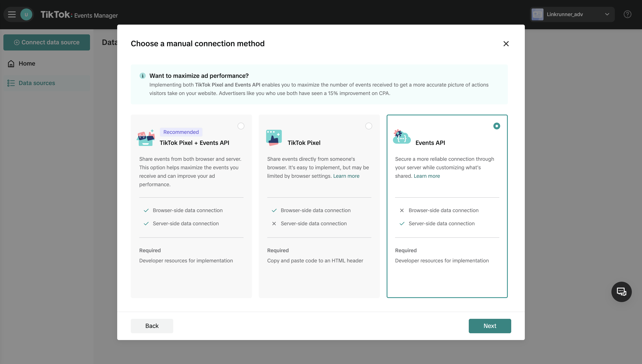Click the Next button
642x364 pixels.
[x=490, y=326]
